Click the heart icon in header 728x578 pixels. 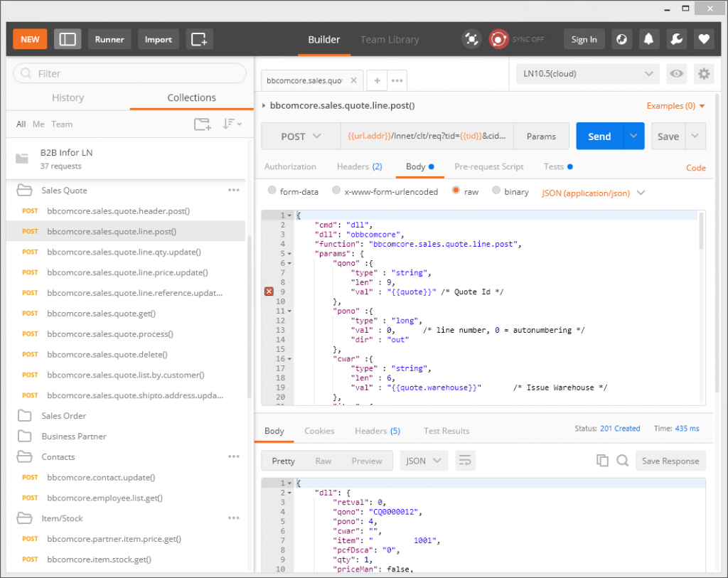(x=704, y=40)
